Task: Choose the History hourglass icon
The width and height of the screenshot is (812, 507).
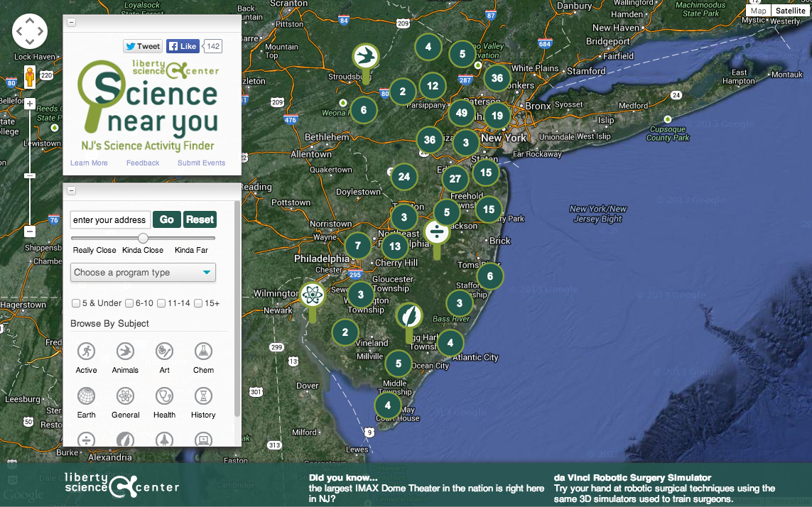Action: click(203, 396)
